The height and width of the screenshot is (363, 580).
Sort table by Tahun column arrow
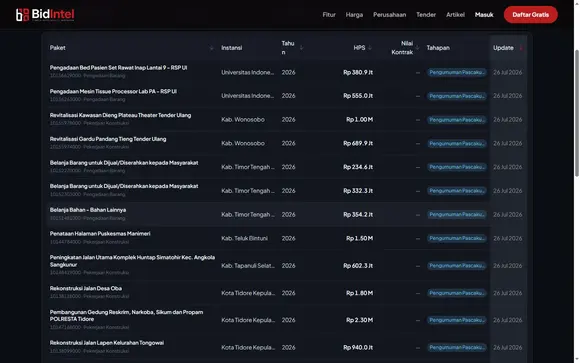click(x=301, y=48)
